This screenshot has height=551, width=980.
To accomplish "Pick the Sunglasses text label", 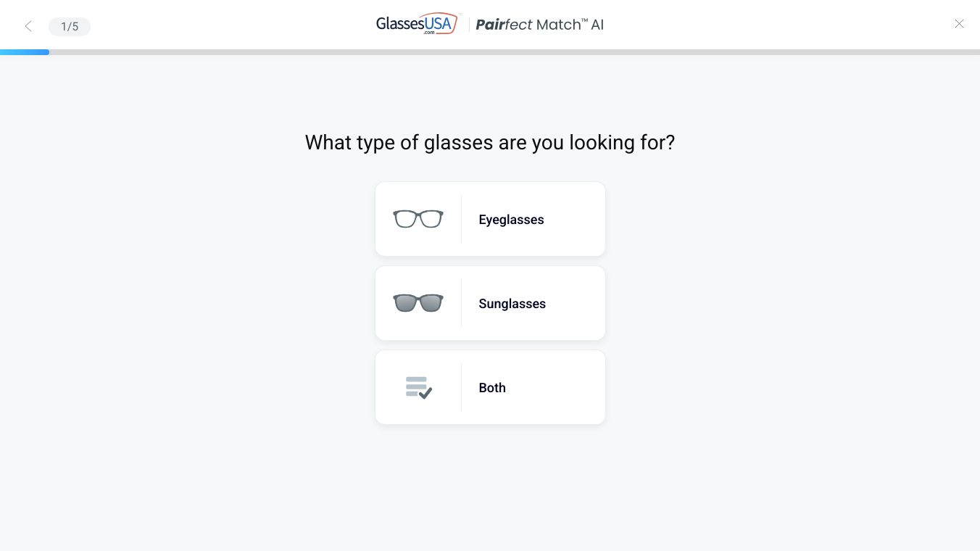I will (512, 304).
